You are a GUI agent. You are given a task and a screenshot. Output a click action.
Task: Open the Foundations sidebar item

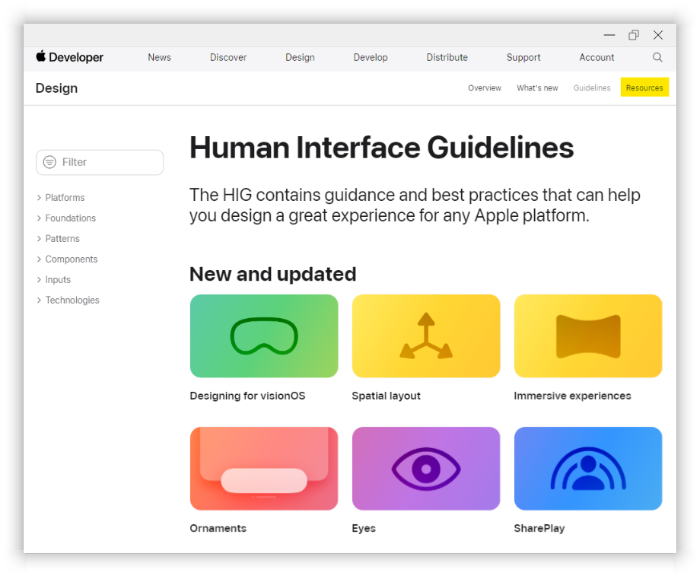pos(71,218)
